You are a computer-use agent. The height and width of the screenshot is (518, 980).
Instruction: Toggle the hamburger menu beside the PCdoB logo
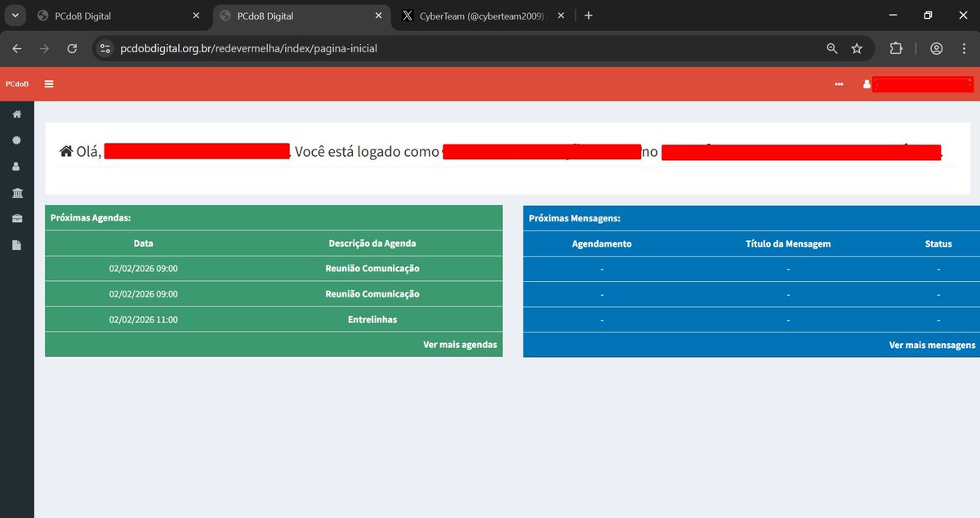tap(50, 83)
